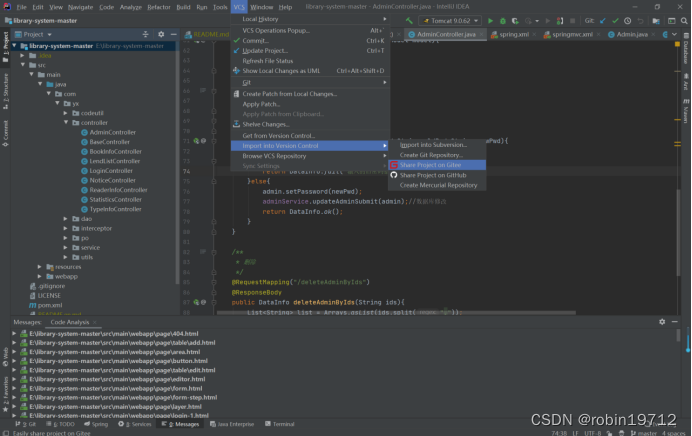
Task: Collapse all in Project panel toolbar
Action: (145, 34)
